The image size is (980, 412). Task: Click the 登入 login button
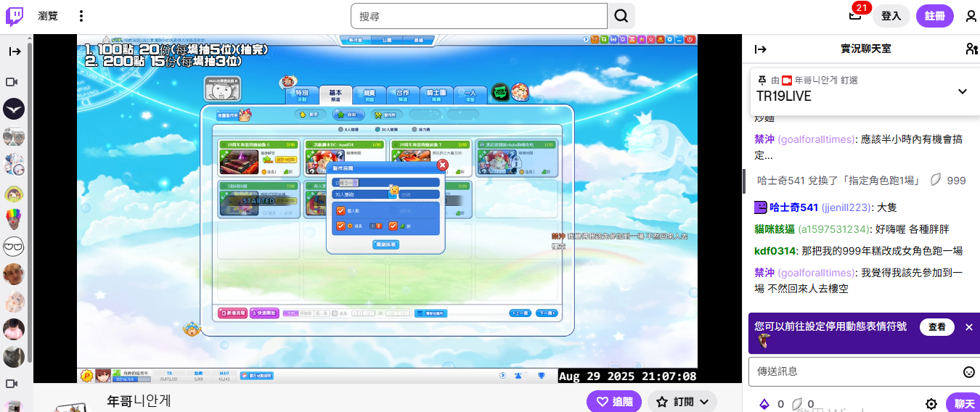pyautogui.click(x=891, y=16)
